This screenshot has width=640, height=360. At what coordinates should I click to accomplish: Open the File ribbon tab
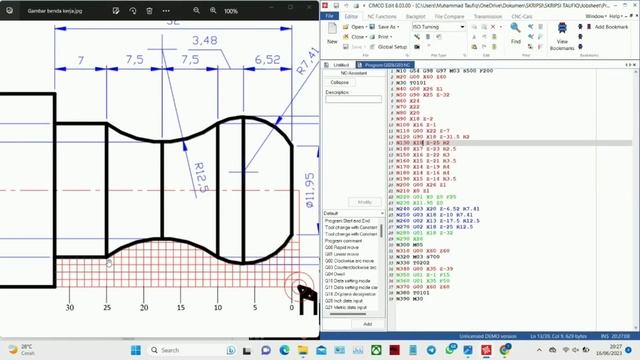click(x=329, y=16)
